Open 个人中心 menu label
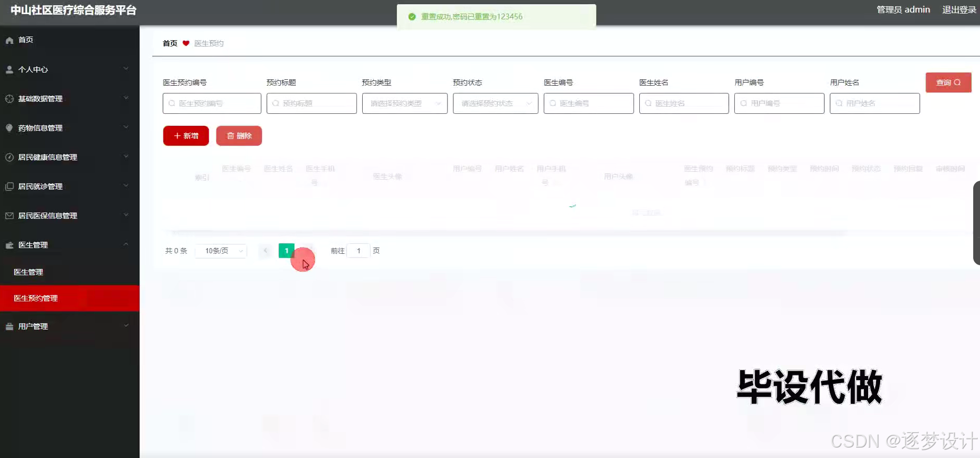Viewport: 980px width, 458px height. click(33, 69)
